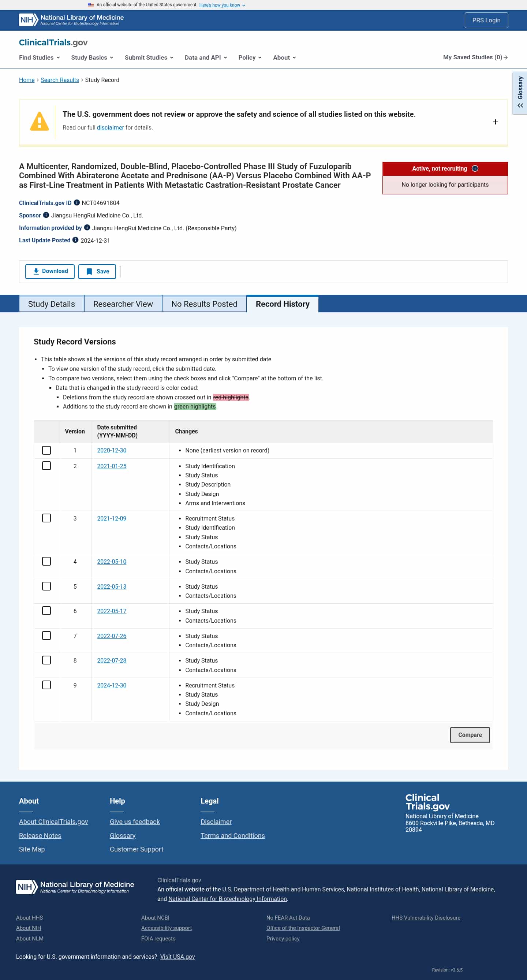Screen dimensions: 527x980
Task: Select checkbox for version 9
Action: (x=46, y=685)
